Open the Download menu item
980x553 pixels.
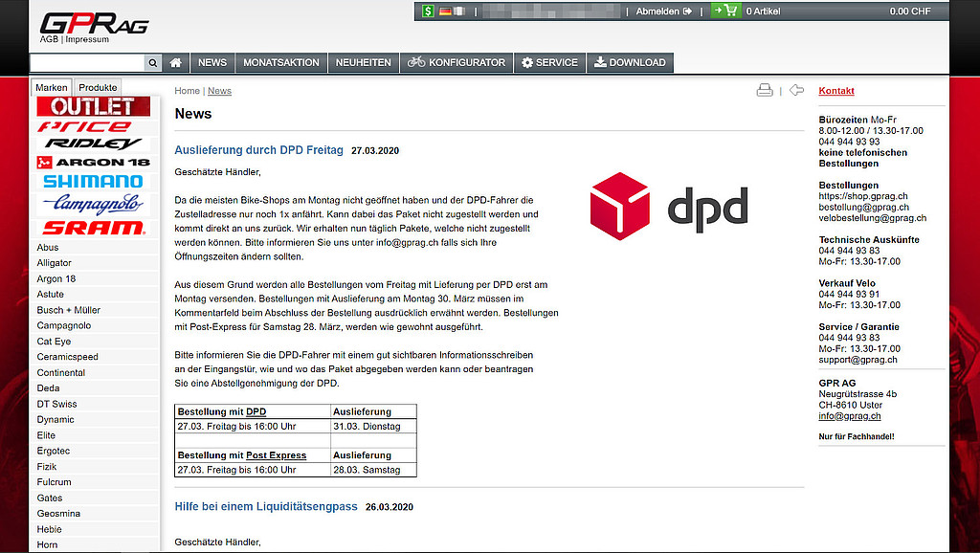(x=630, y=63)
